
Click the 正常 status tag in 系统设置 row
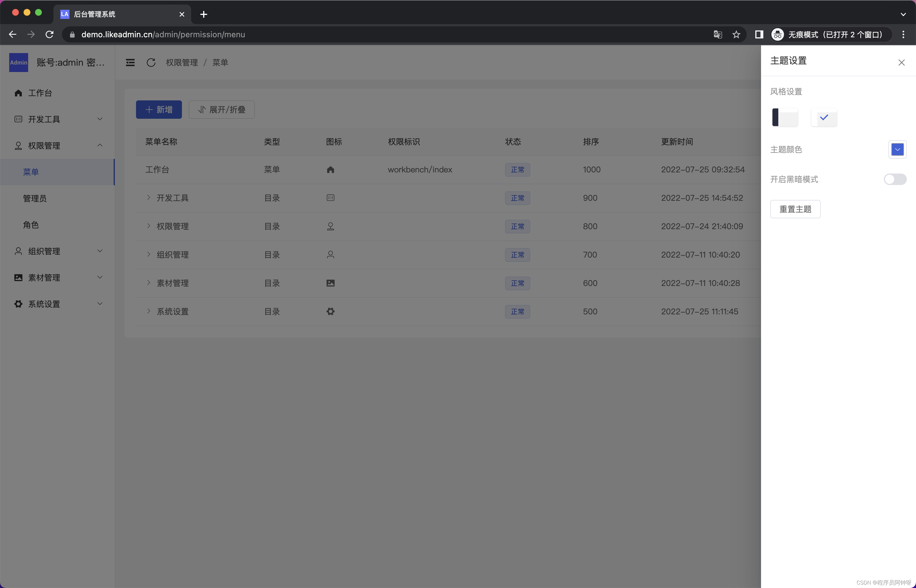coord(517,311)
